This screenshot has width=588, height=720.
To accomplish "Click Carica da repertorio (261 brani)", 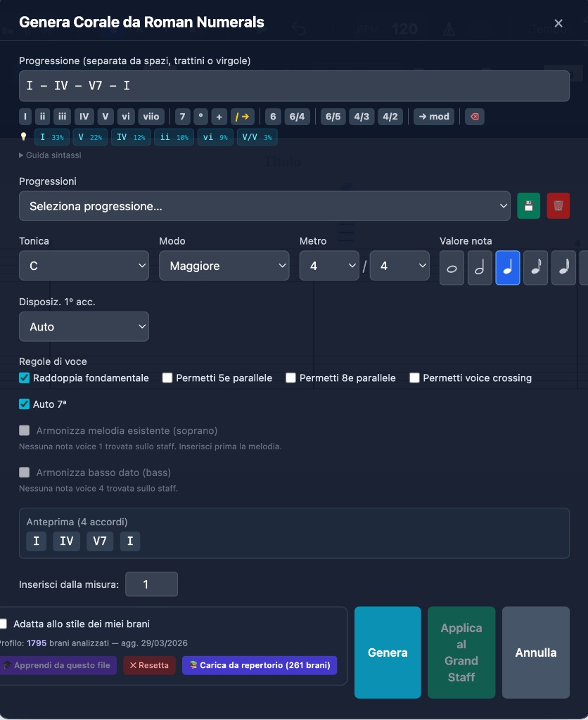I will [260, 665].
